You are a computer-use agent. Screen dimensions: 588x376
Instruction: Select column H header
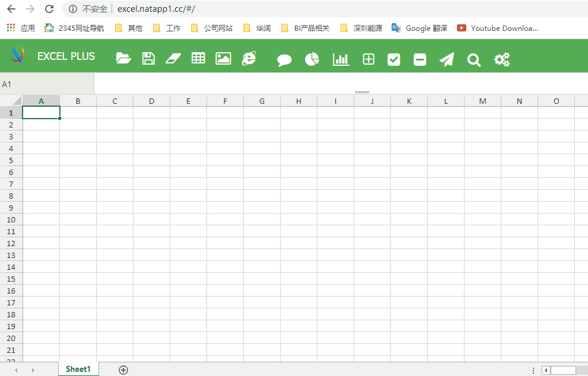(298, 101)
